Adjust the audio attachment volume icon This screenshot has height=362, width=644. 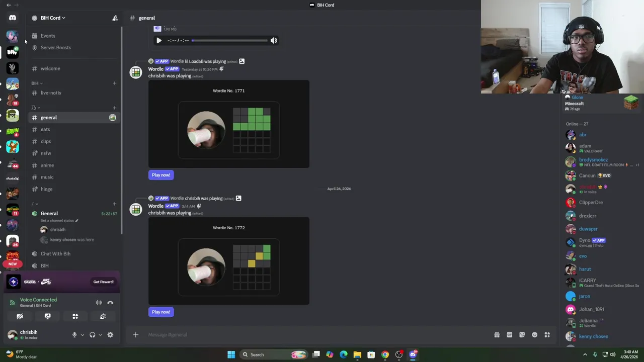tap(274, 41)
